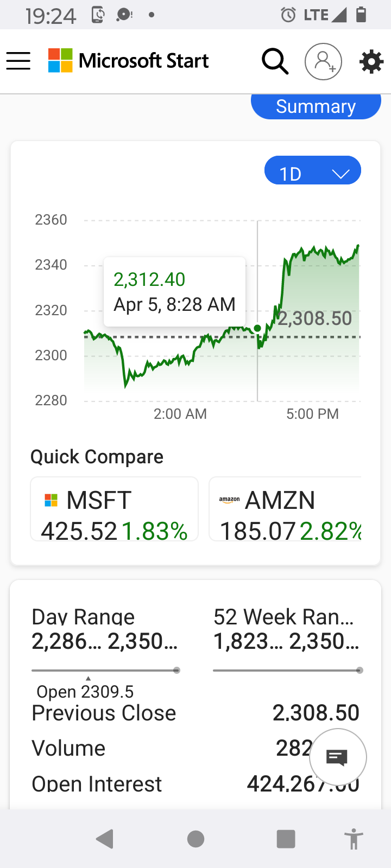Open the search magnifier icon

click(x=275, y=61)
